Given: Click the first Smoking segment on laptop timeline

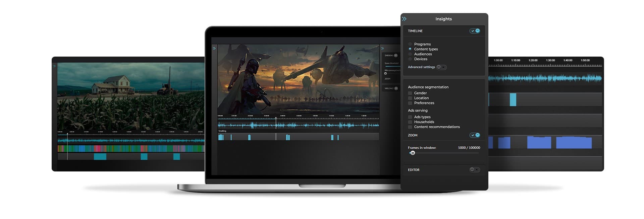Looking at the screenshot, I should (x=221, y=137).
